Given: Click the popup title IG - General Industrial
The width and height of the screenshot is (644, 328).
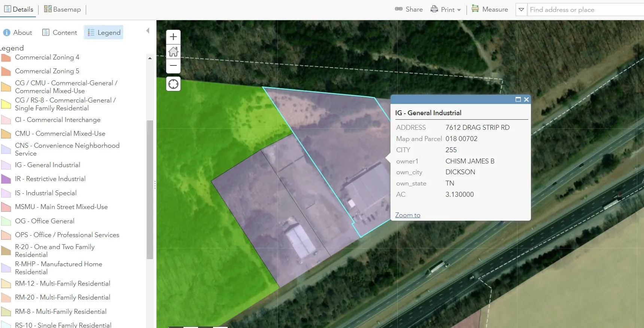Looking at the screenshot, I should click(x=428, y=113).
